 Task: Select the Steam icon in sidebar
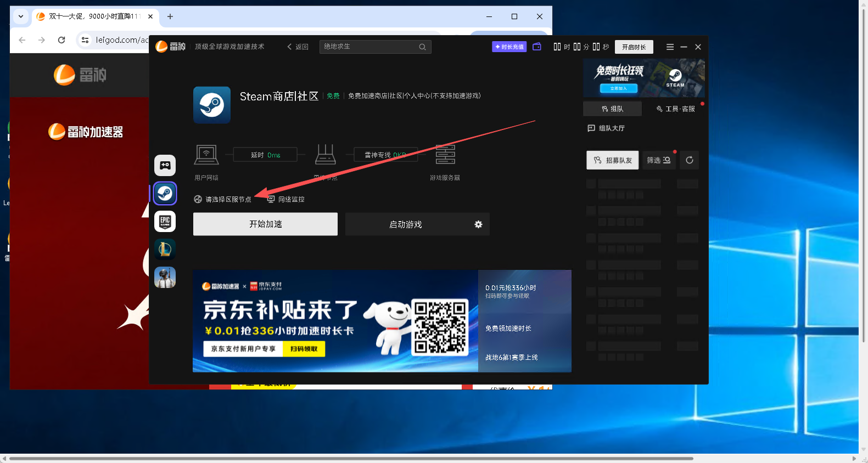(165, 193)
